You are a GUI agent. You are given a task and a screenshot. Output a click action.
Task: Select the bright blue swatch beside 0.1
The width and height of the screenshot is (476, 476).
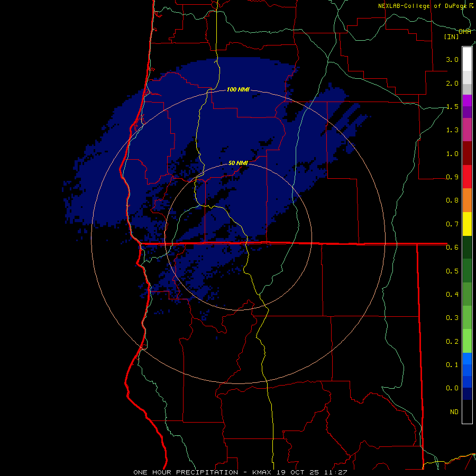[x=467, y=359]
